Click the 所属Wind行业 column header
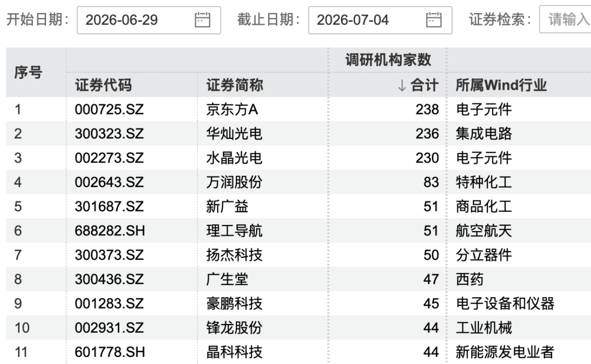The image size is (591, 364). point(501,85)
